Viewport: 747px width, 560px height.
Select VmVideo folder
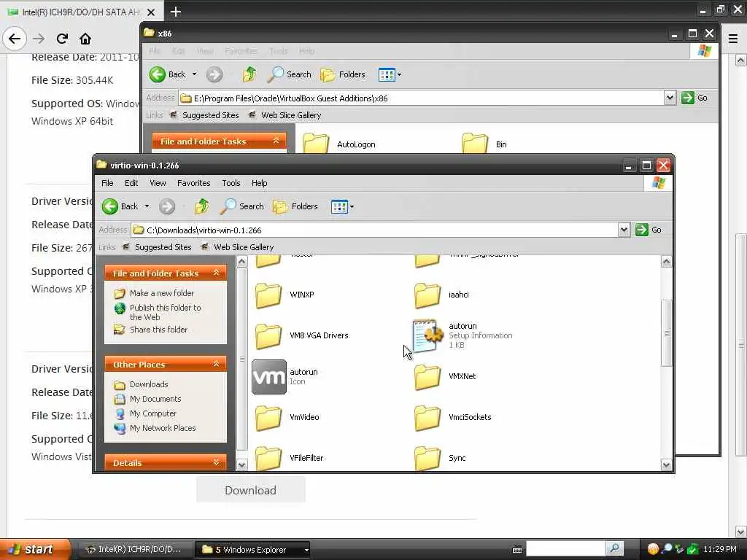click(286, 417)
